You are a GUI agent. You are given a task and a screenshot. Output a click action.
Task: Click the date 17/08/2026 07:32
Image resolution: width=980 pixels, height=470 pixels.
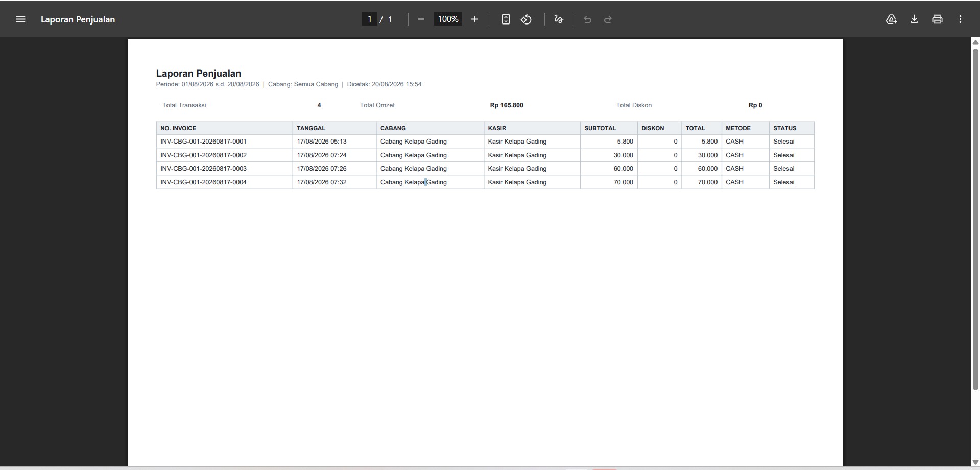322,182
